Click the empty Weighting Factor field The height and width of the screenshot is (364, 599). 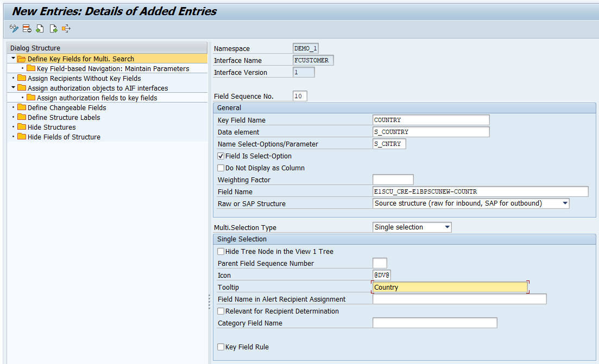393,180
